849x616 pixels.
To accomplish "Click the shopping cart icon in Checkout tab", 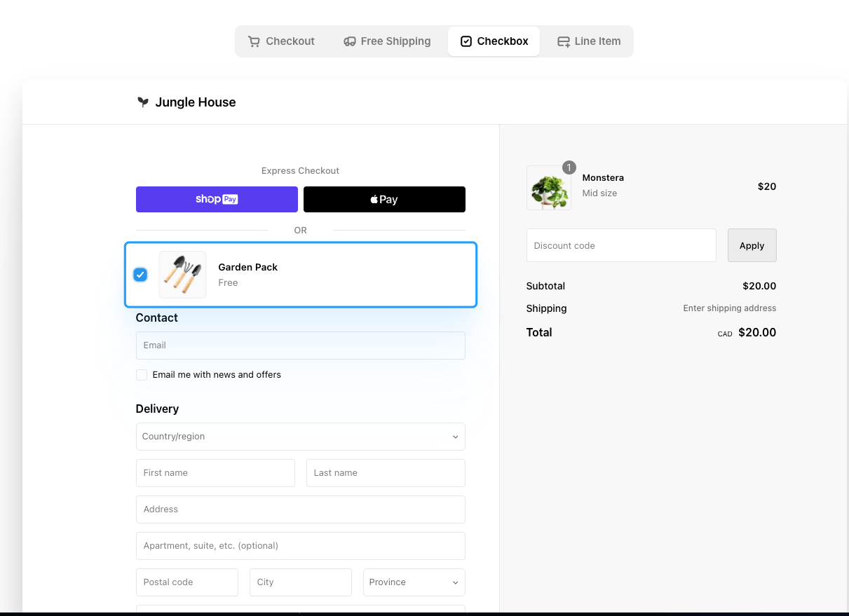I will pos(254,41).
